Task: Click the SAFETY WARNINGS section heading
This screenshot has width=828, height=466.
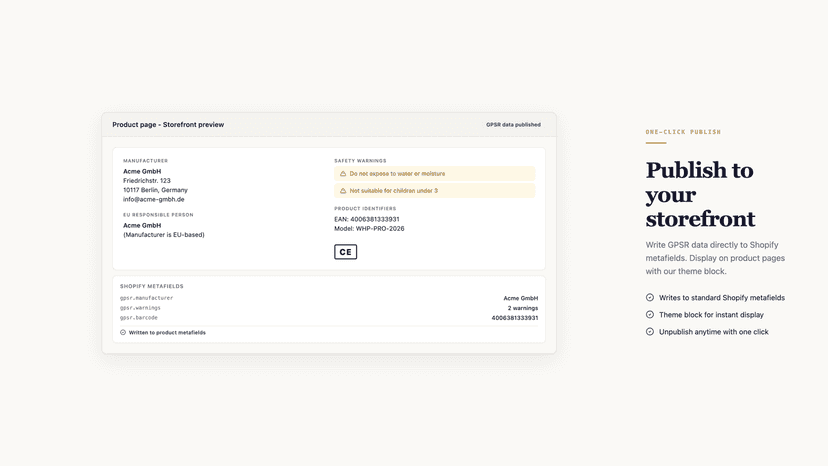Action: [360, 161]
